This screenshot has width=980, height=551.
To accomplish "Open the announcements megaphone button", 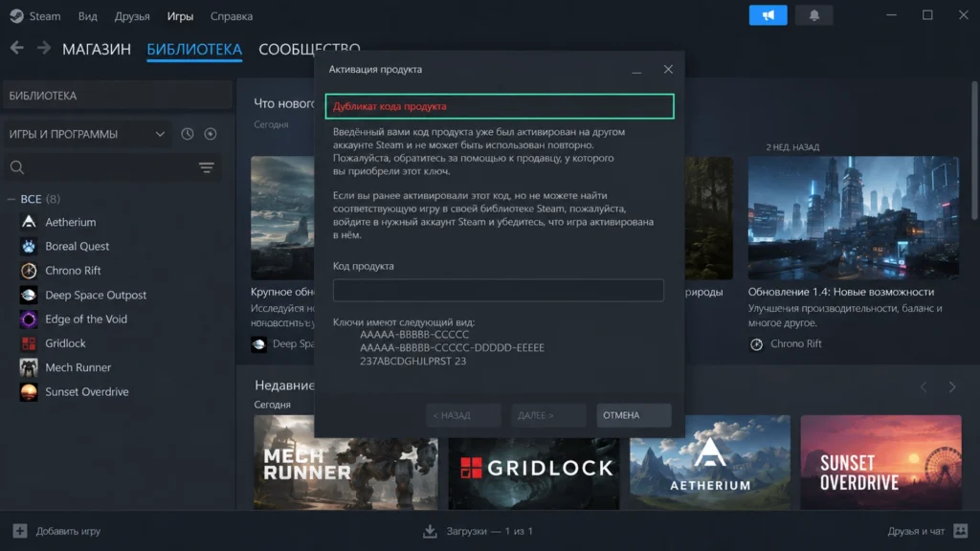I will point(768,15).
